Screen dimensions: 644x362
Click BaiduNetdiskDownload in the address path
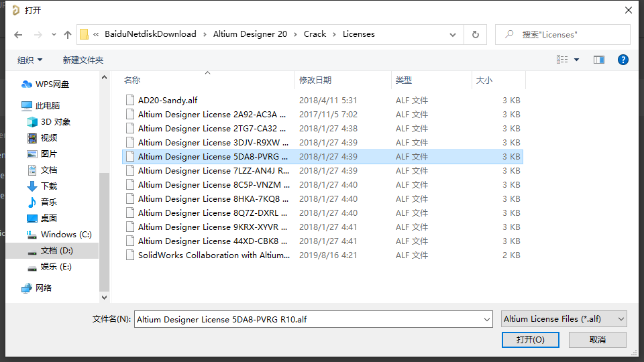click(x=150, y=34)
